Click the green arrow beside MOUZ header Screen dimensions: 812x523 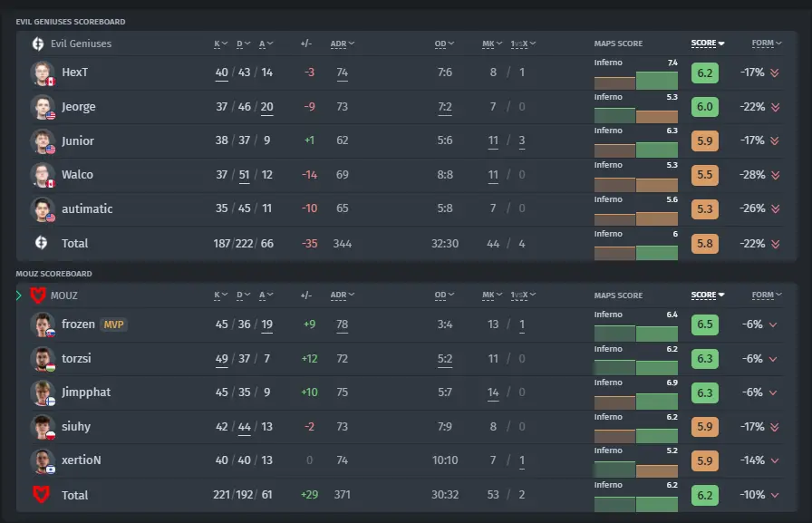[19, 295]
